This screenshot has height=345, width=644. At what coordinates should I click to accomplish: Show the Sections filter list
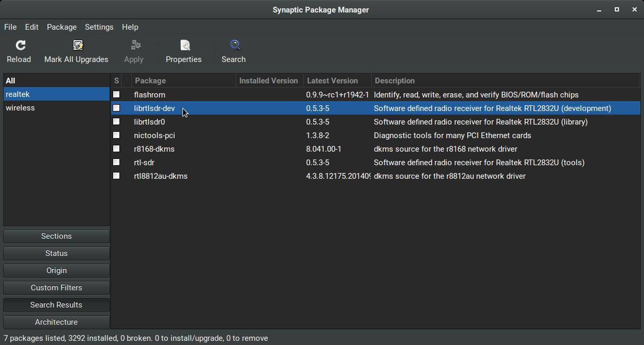[x=56, y=236]
